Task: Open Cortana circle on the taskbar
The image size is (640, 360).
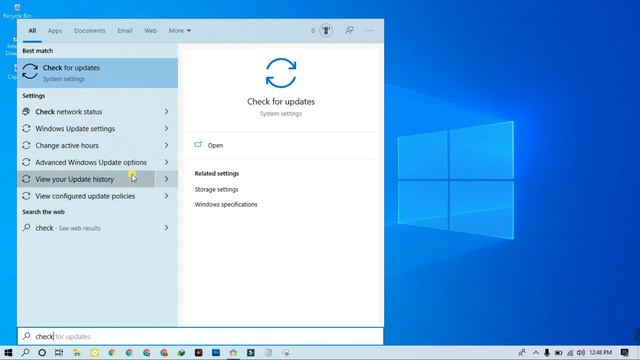Action: (42, 352)
